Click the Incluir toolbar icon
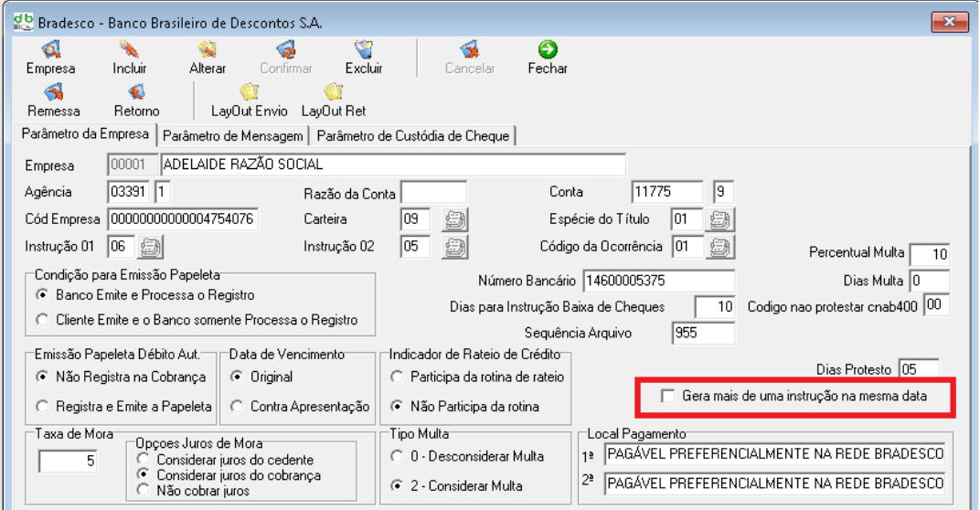This screenshot has height=510, width=980. pyautogui.click(x=129, y=49)
